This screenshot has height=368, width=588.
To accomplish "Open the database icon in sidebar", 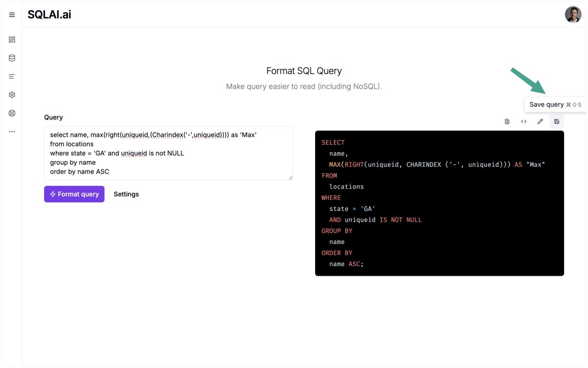I will click(x=12, y=58).
